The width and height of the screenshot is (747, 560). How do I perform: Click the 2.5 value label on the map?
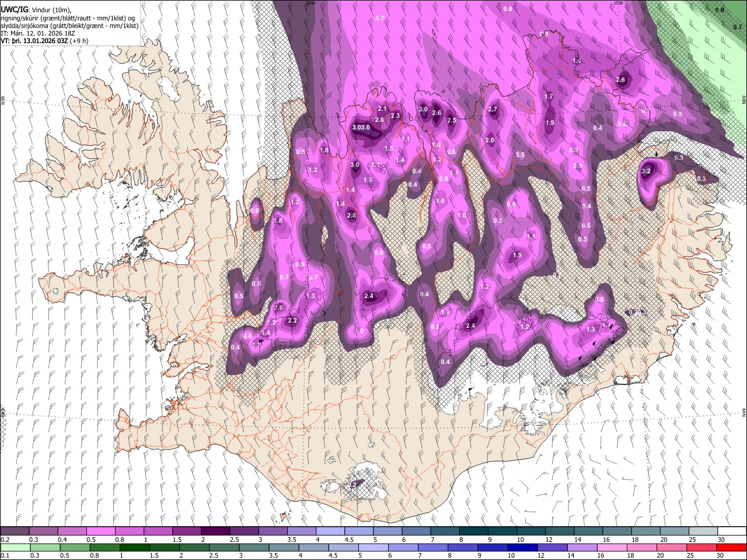point(451,121)
